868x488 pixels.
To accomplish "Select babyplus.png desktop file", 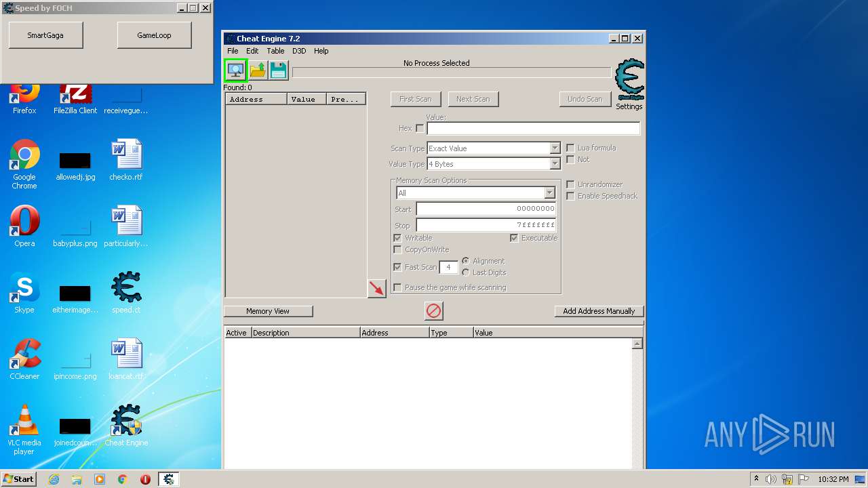I will [75, 230].
